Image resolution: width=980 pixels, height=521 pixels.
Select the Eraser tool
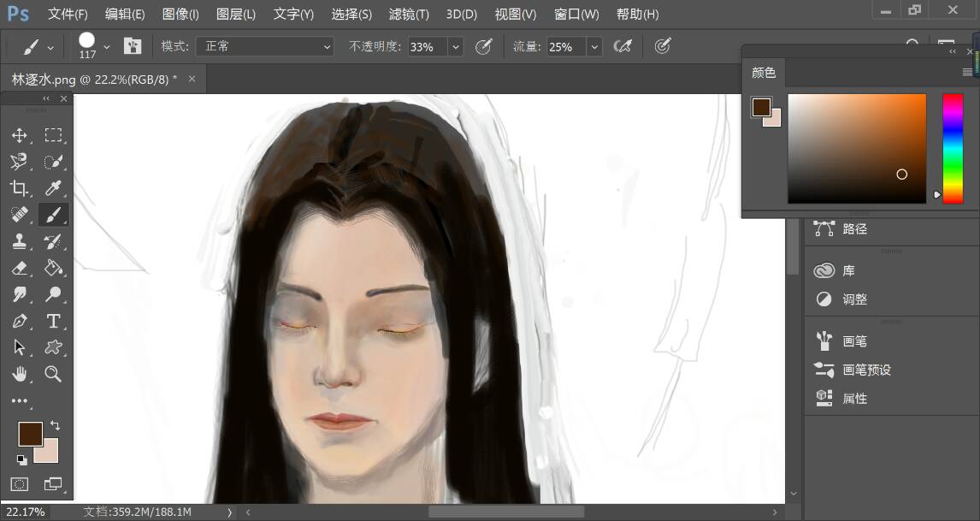pyautogui.click(x=20, y=268)
